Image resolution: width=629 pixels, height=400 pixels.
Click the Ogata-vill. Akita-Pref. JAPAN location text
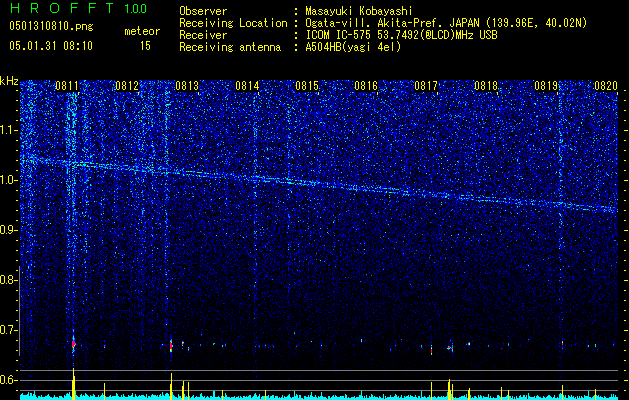(x=446, y=23)
